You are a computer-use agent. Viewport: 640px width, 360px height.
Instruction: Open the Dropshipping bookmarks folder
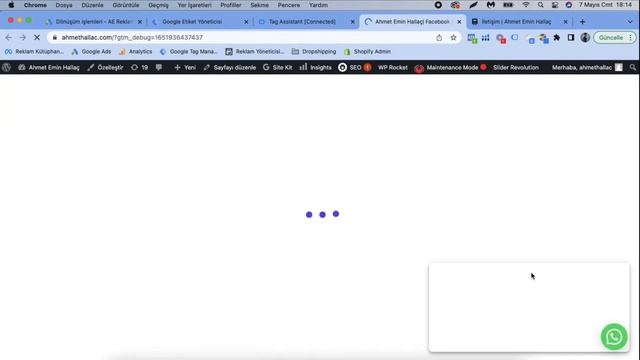(x=314, y=52)
